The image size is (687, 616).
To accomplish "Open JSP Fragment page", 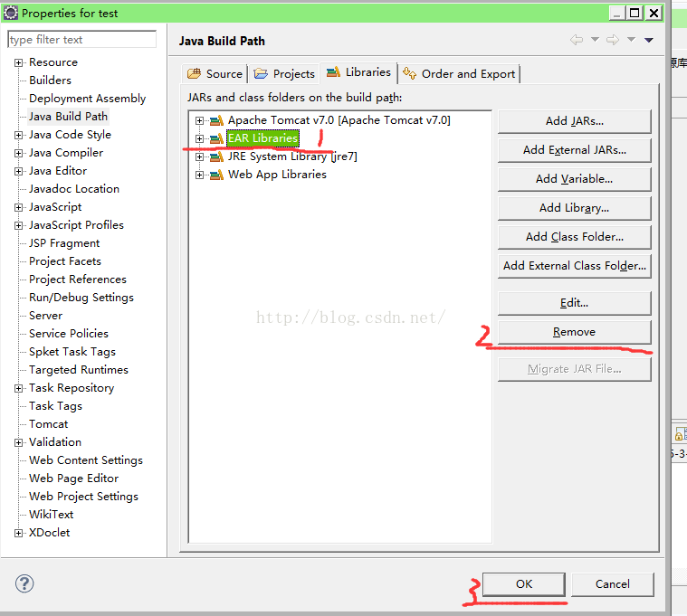I will (x=64, y=243).
